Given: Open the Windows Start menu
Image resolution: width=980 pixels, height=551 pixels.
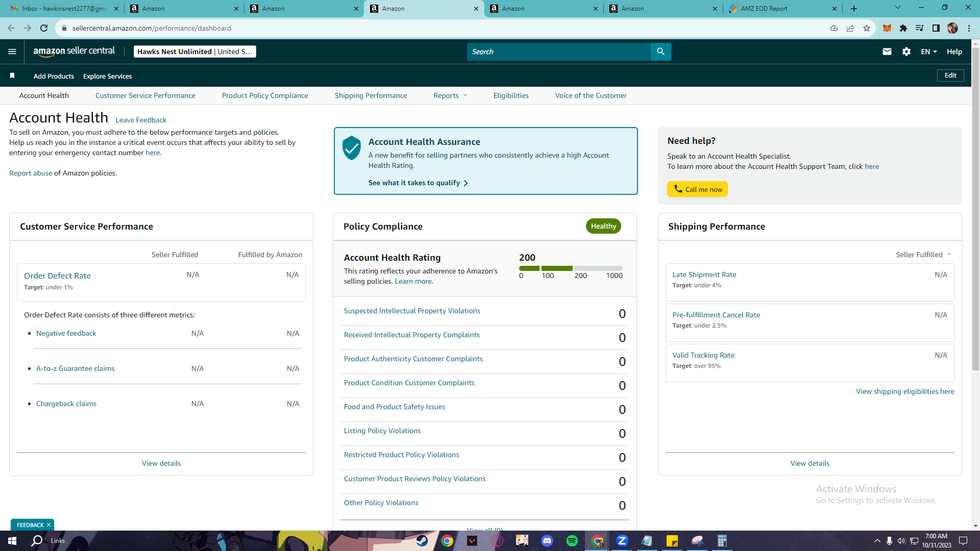Looking at the screenshot, I should click(12, 541).
